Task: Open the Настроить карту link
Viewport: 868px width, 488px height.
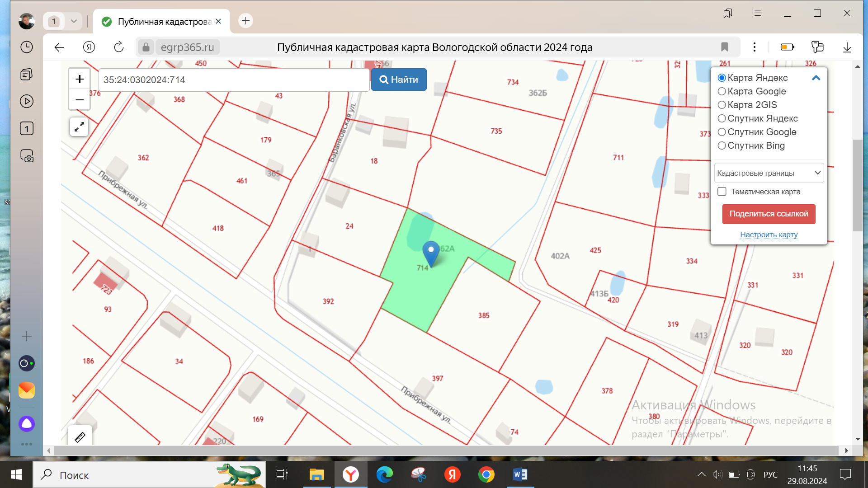Action: click(x=769, y=235)
